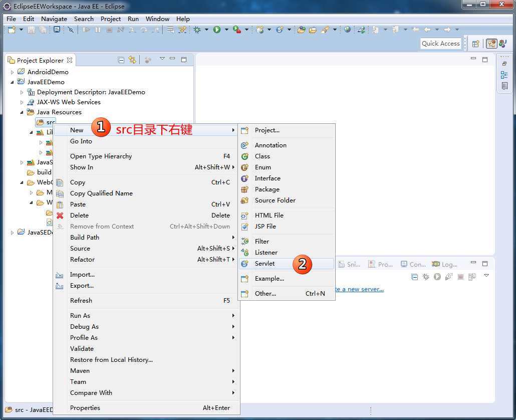
Task: Open the Debug button dropdown arrow
Action: [206, 30]
